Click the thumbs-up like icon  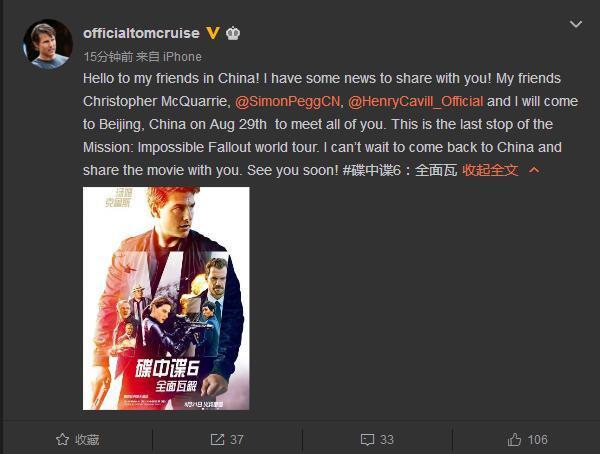click(514, 439)
